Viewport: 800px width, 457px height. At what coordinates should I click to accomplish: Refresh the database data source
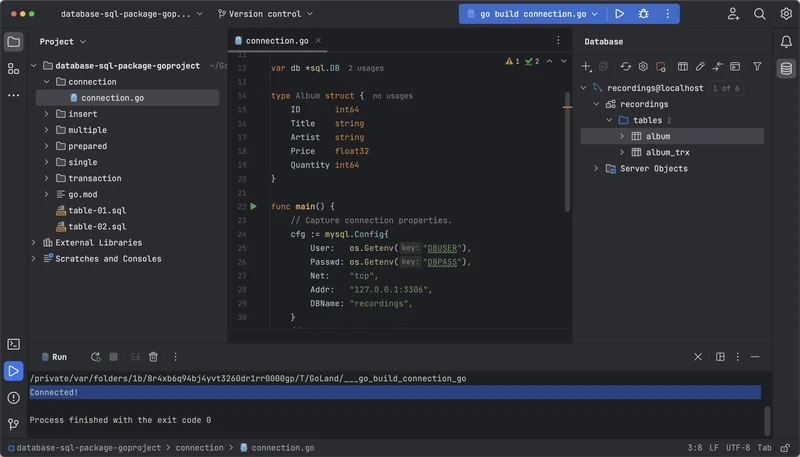click(625, 67)
